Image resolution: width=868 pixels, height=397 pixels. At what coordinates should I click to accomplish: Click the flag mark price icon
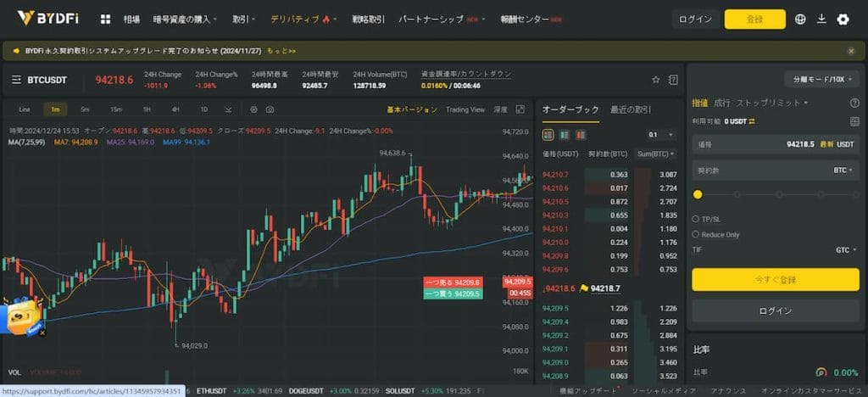point(583,288)
